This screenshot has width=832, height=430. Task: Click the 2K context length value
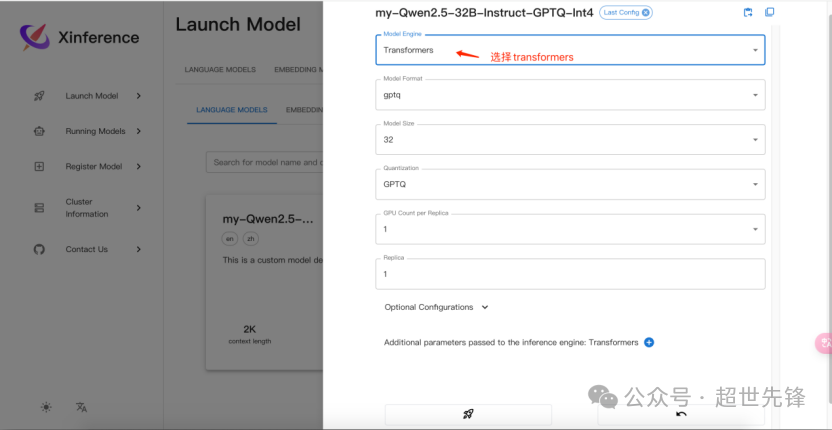[249, 329]
